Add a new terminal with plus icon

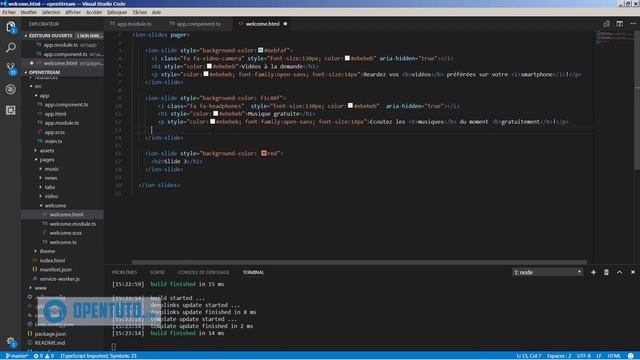pyautogui.click(x=593, y=272)
